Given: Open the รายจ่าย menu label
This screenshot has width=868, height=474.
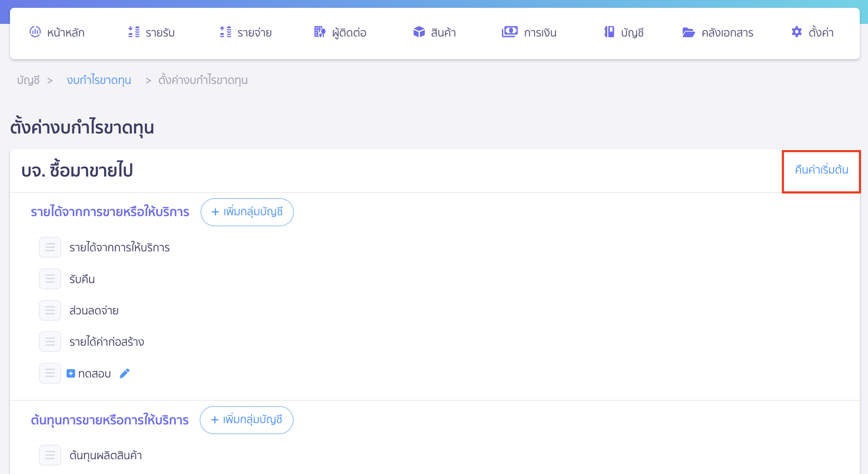Looking at the screenshot, I should (255, 33).
